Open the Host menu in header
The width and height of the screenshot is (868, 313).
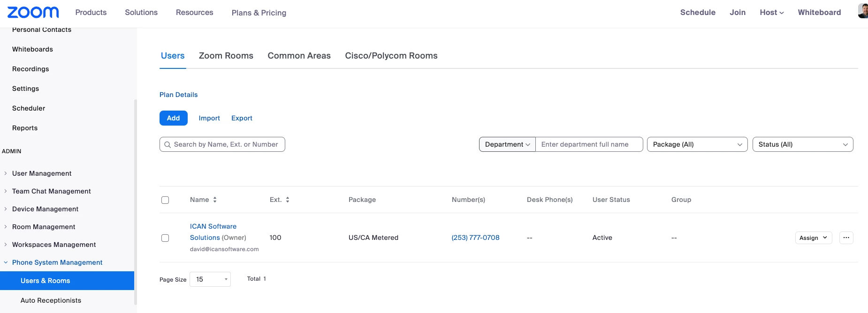point(771,13)
